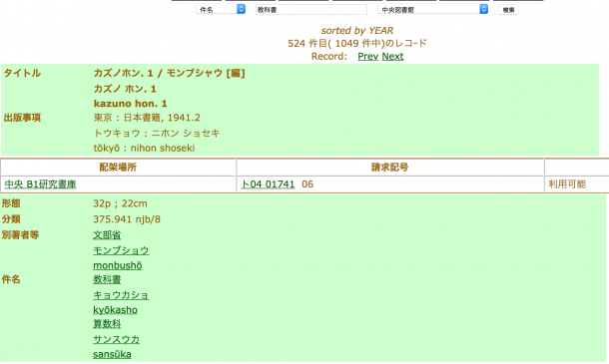Screen dimensions: 609x364
Task: Click the 別著者等 field label
Action: pos(20,234)
